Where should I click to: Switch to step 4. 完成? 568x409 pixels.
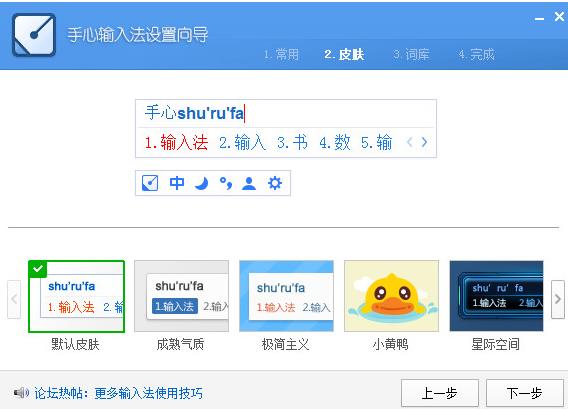[476, 54]
